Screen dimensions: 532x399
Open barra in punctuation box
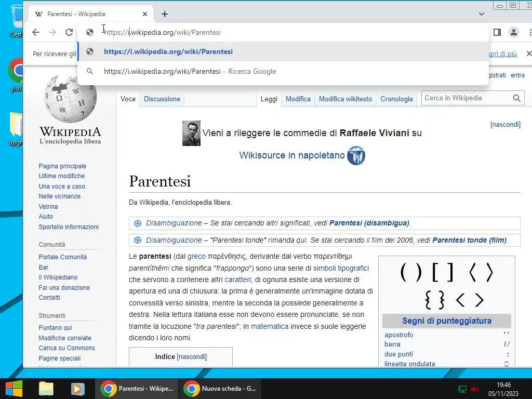[x=392, y=344]
